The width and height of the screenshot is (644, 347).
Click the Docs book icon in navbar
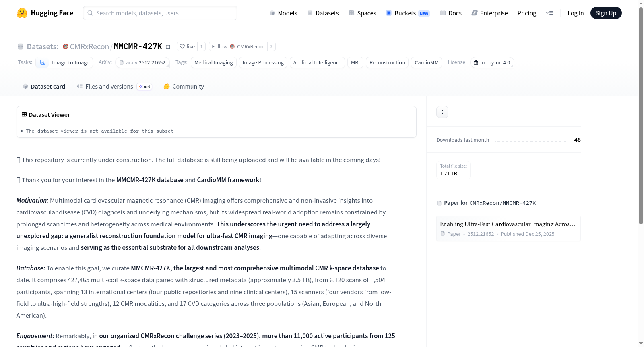(x=443, y=13)
